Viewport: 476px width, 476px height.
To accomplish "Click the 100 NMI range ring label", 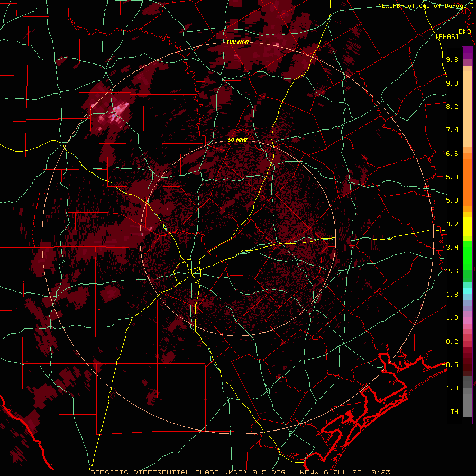I will point(237,42).
